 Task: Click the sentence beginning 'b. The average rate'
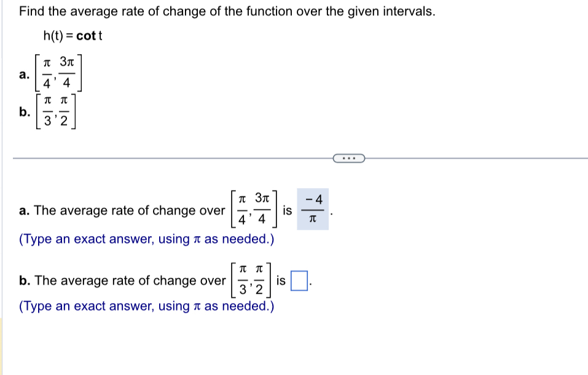pos(119,280)
